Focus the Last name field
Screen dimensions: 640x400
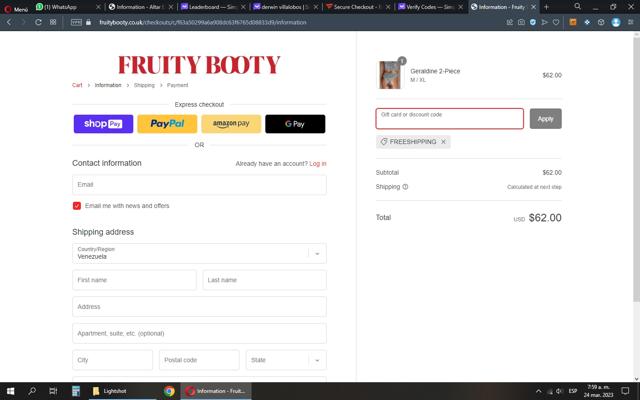[x=264, y=280]
